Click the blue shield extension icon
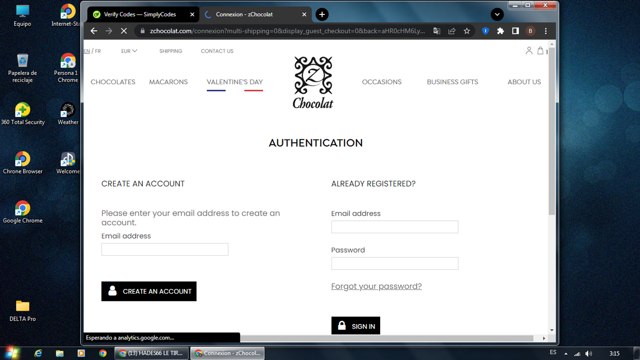Screen dimensions: 640x360 click(x=485, y=31)
